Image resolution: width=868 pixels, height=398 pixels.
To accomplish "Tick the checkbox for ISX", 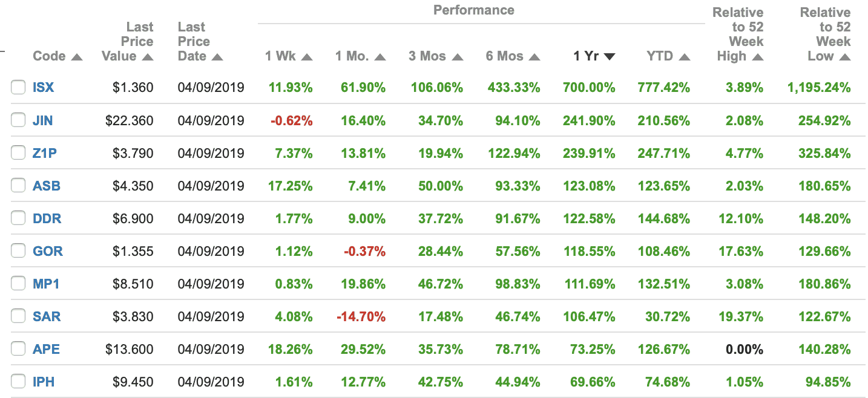I will coord(18,88).
